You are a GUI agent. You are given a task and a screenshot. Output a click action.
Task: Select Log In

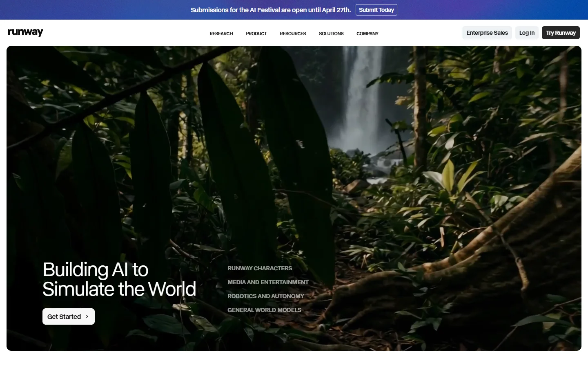tap(526, 32)
